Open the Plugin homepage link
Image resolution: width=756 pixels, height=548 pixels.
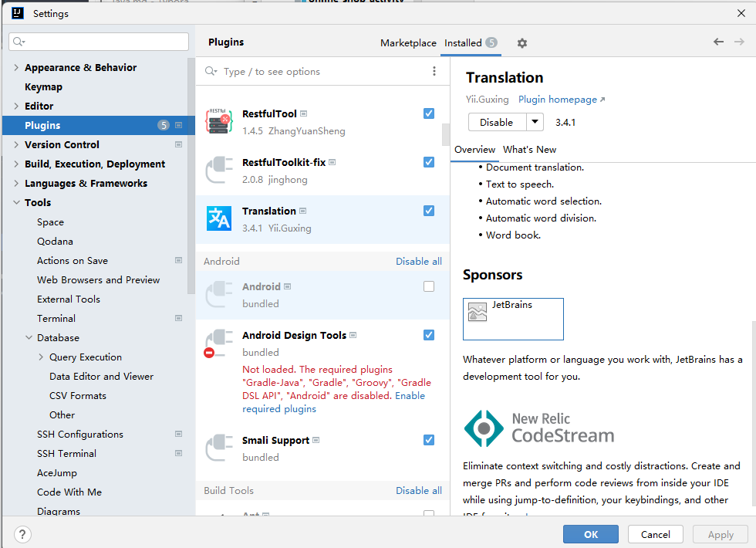point(557,100)
